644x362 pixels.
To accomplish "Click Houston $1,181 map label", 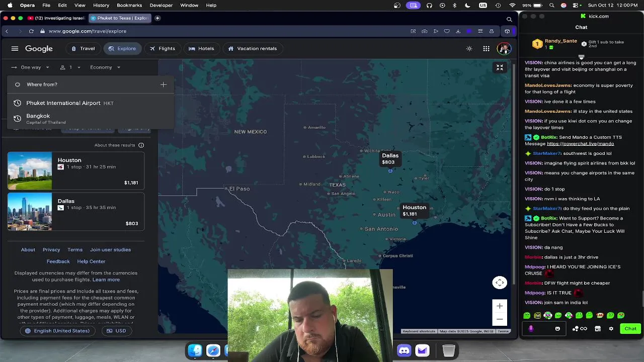I will pyautogui.click(x=414, y=211).
